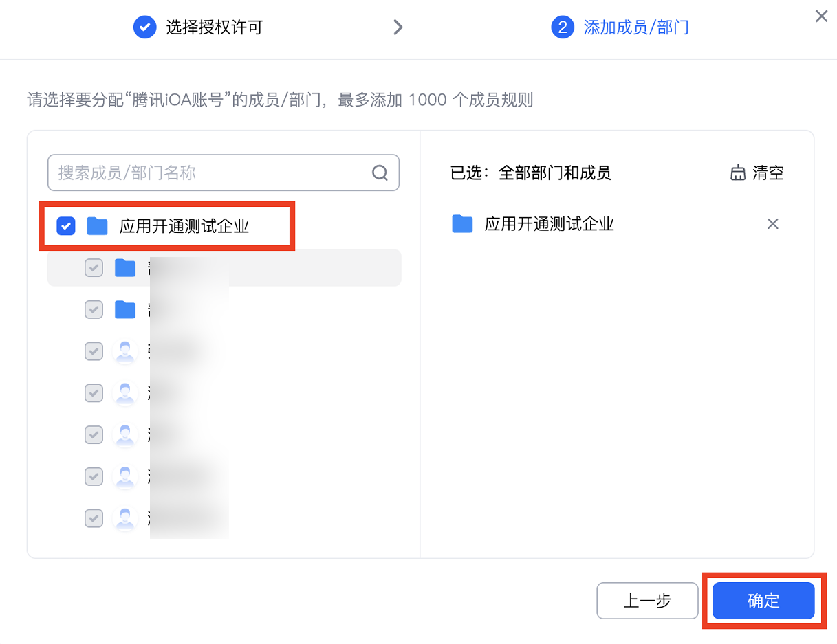The image size is (837, 644).
Task: Click the folder icon of 应用开通测试企业 in the left tree
Action: tap(98, 226)
